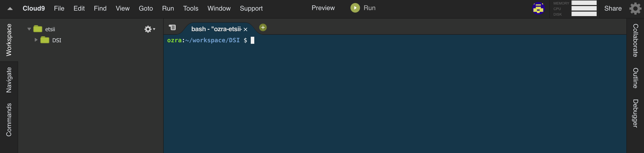Screen dimensions: 644x153
Task: Open the preferences gear icon at top right
Action: point(635,9)
